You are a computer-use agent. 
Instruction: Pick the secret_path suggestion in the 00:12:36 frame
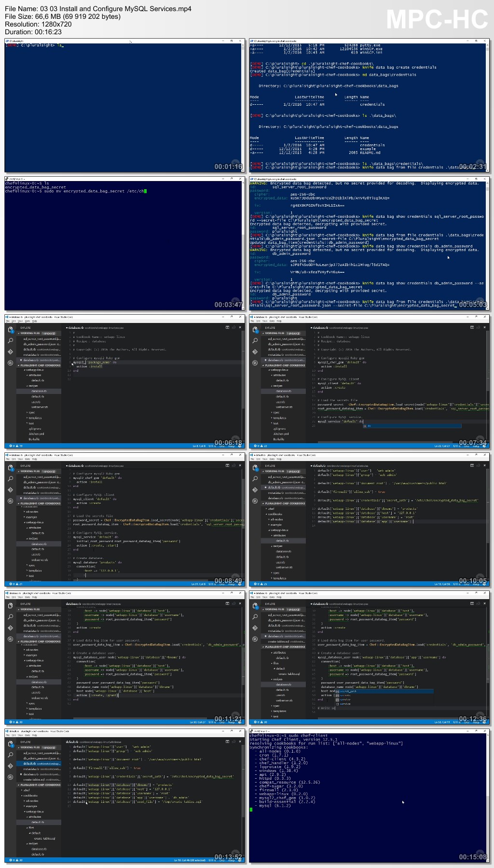[384, 691]
